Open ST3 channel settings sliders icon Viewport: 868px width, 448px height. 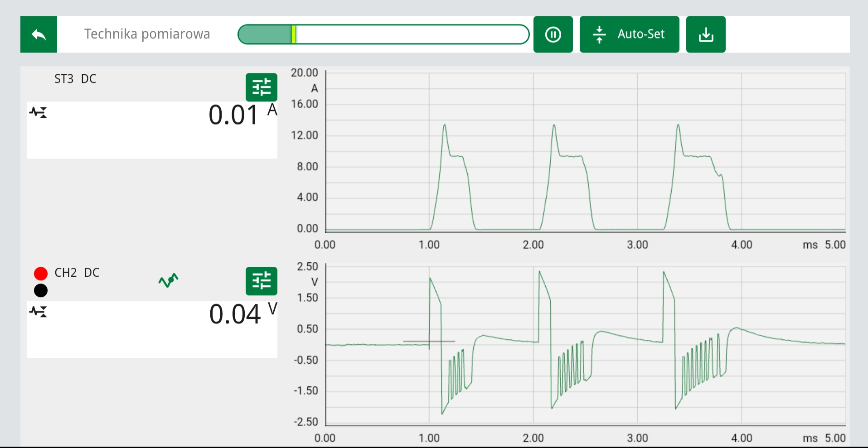(262, 87)
